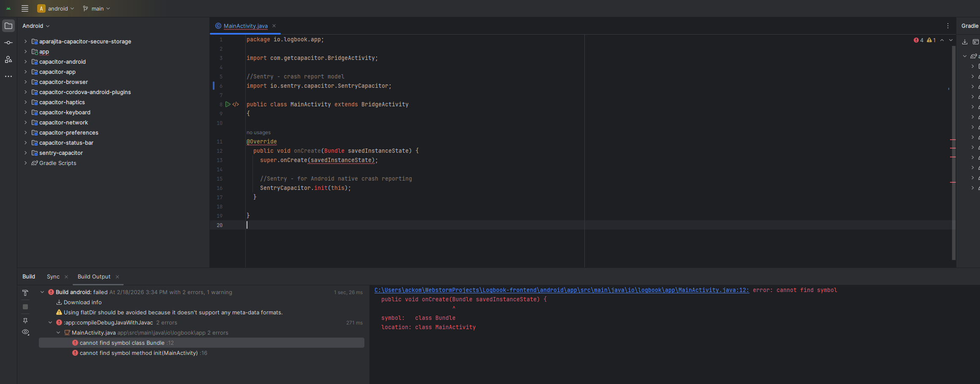Image resolution: width=980 pixels, height=384 pixels.
Task: Click the Gradle download sources icon
Action: (x=964, y=42)
